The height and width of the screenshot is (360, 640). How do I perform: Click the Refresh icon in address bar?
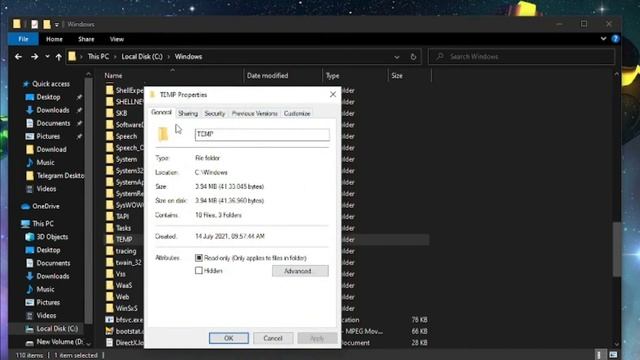click(413, 57)
